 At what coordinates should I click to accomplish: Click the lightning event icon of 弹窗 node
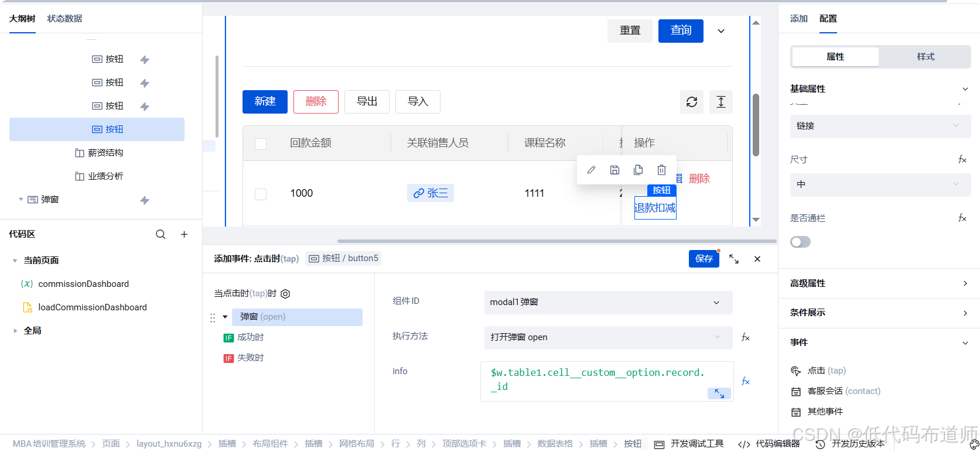145,200
